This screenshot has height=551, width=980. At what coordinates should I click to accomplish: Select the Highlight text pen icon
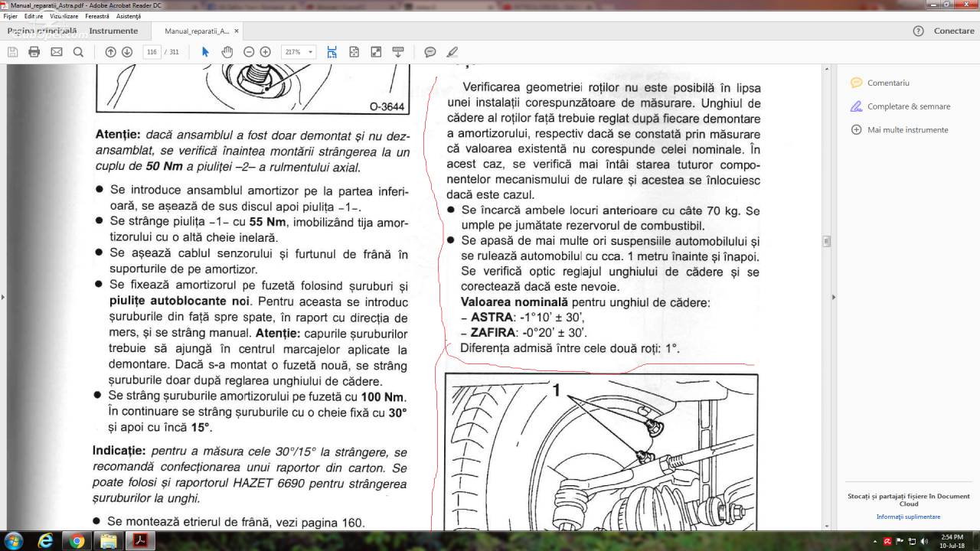[452, 52]
